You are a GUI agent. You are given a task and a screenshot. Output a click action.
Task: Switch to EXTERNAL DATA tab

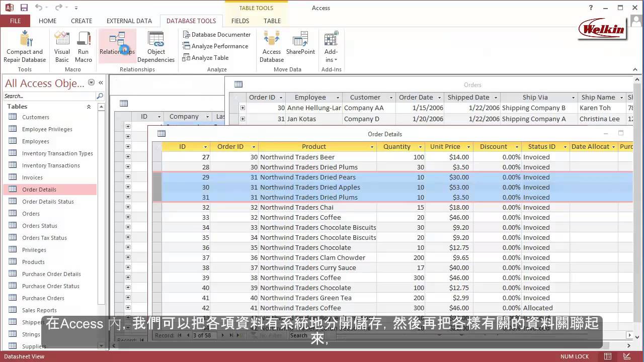129,21
